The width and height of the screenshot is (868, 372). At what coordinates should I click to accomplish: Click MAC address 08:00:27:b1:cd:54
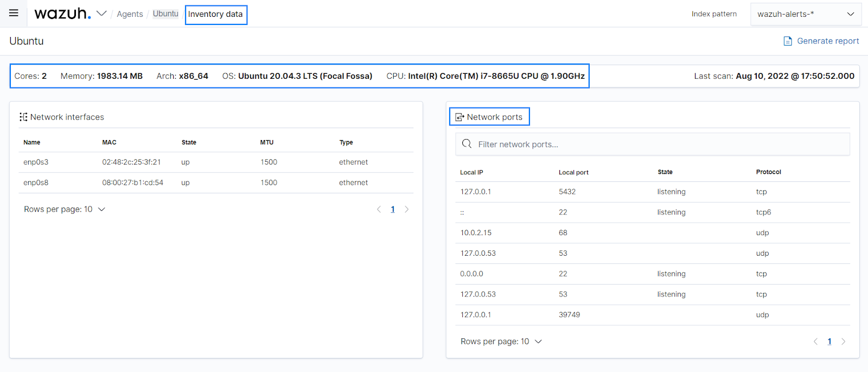click(133, 182)
